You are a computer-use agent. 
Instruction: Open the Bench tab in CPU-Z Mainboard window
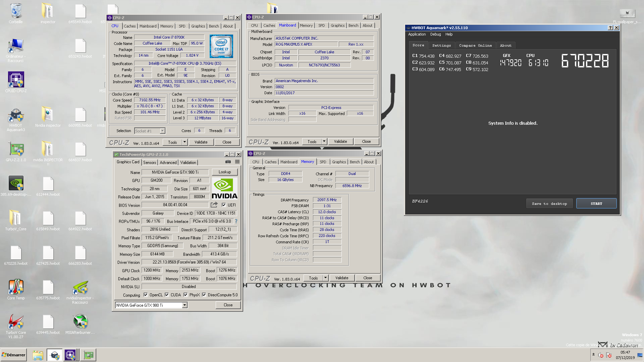353,25
